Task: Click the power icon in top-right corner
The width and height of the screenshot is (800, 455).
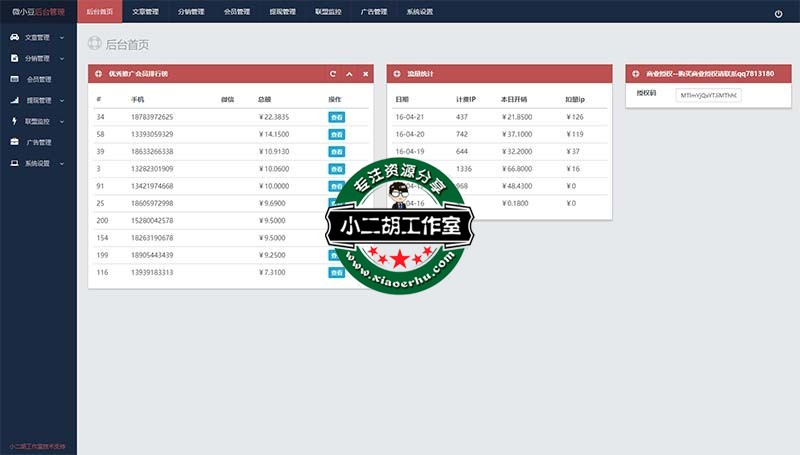Action: [779, 13]
